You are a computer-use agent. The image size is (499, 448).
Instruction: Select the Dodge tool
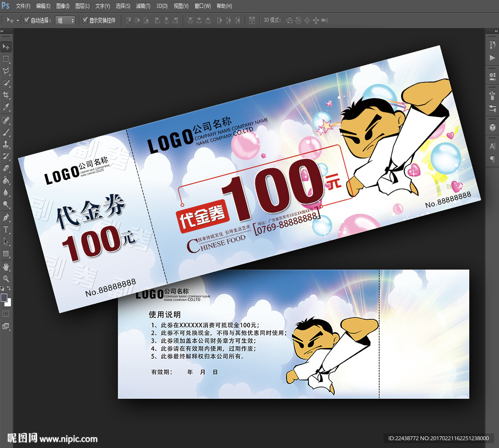click(6, 204)
